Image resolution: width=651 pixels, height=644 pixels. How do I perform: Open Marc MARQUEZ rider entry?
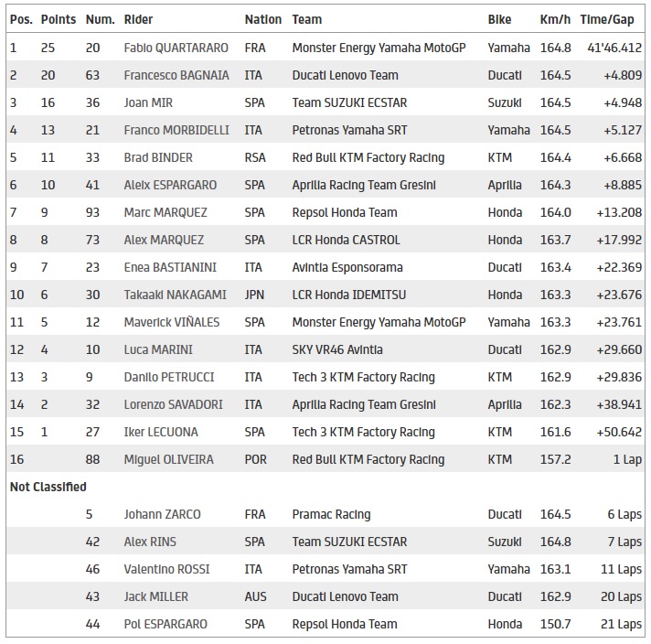click(x=165, y=212)
